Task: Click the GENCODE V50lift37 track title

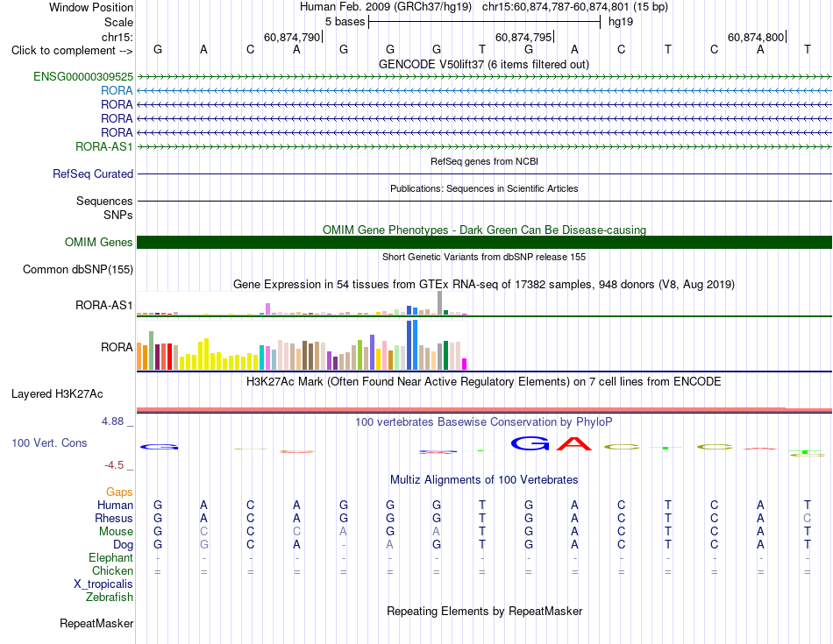Action: [484, 64]
